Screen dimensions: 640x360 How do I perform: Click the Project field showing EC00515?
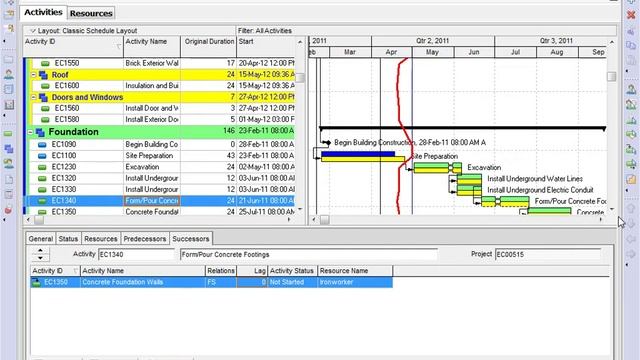point(548,254)
